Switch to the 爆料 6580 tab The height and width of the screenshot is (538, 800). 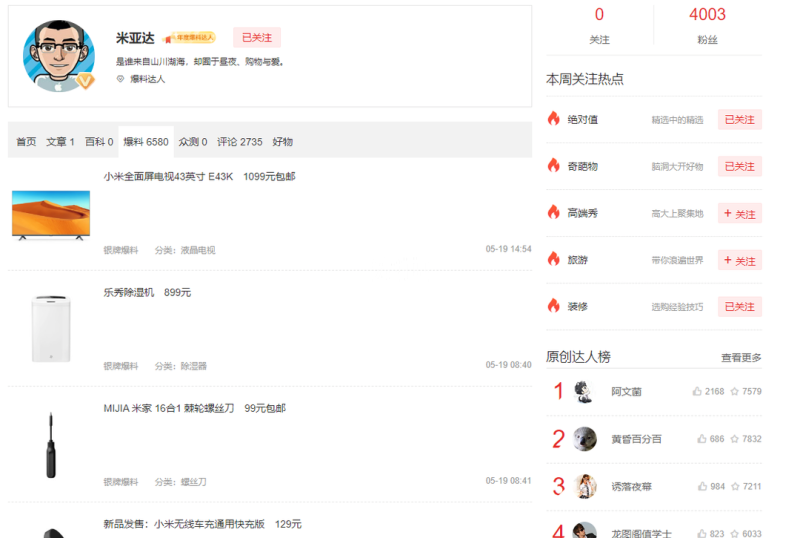[145, 142]
